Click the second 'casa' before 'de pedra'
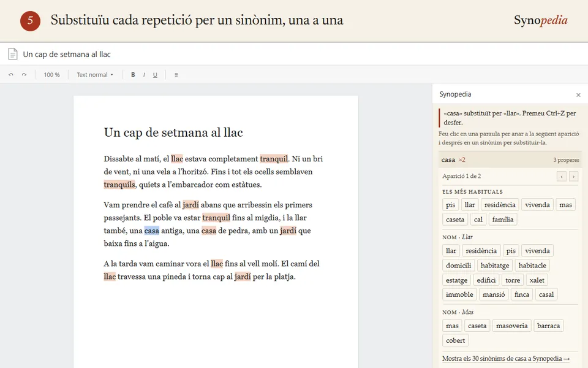The image size is (588, 368). click(209, 231)
